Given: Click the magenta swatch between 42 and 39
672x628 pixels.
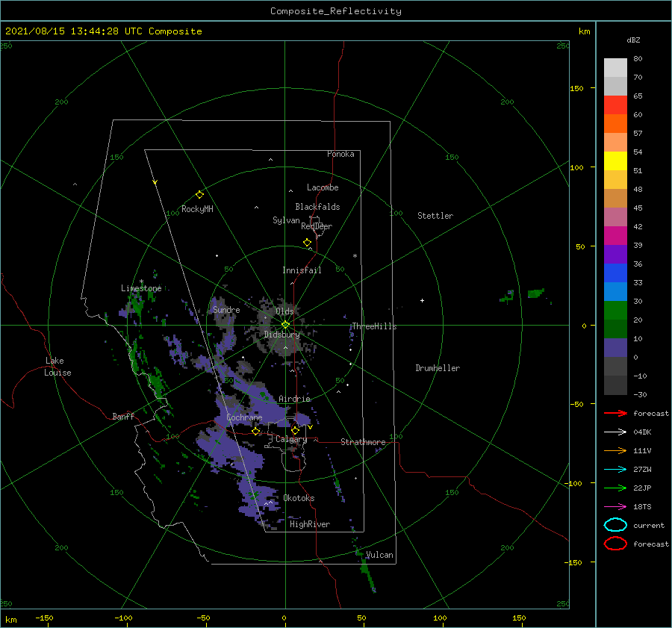Looking at the screenshot, I should (x=615, y=236).
